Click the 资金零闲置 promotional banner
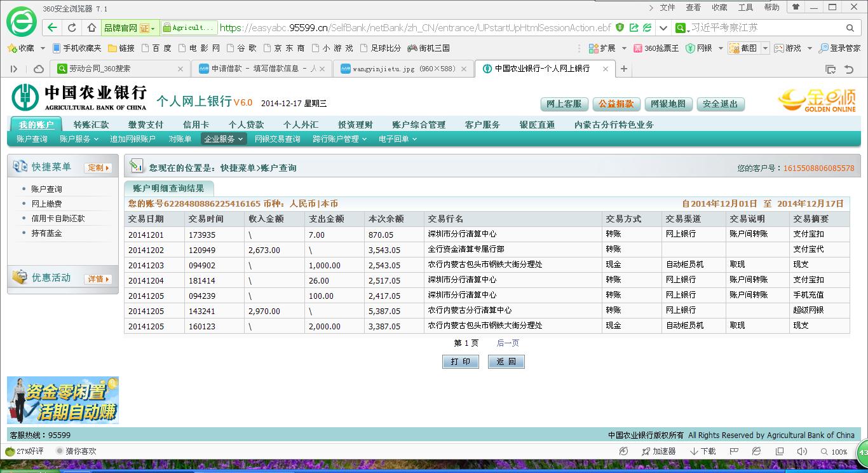The width and height of the screenshot is (868, 473). pyautogui.click(x=63, y=401)
